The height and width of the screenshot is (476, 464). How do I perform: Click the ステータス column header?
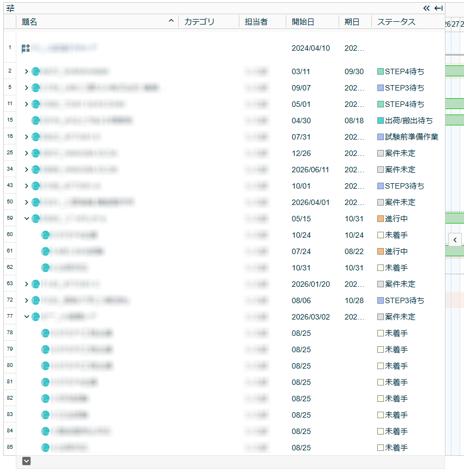point(396,22)
